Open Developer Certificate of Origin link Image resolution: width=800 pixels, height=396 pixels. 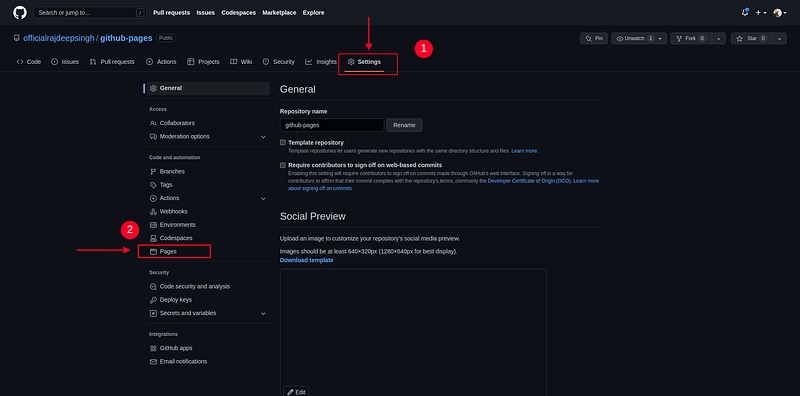[529, 181]
